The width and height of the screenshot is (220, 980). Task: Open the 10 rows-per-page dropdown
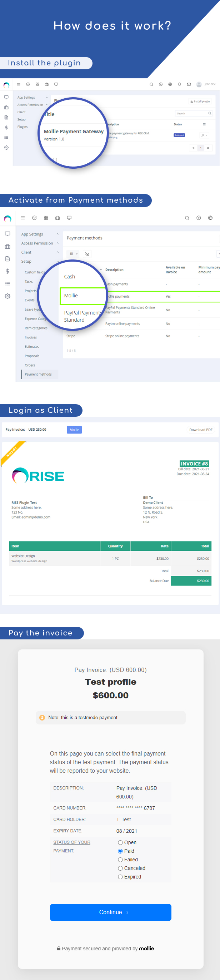73,254
